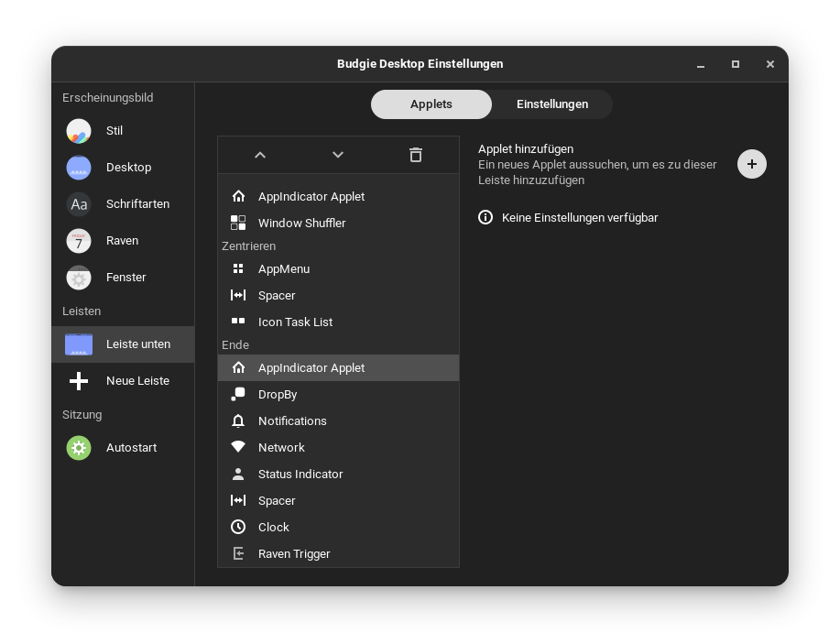The height and width of the screenshot is (644, 840).
Task: Open Schriftarten settings page
Action: click(123, 204)
